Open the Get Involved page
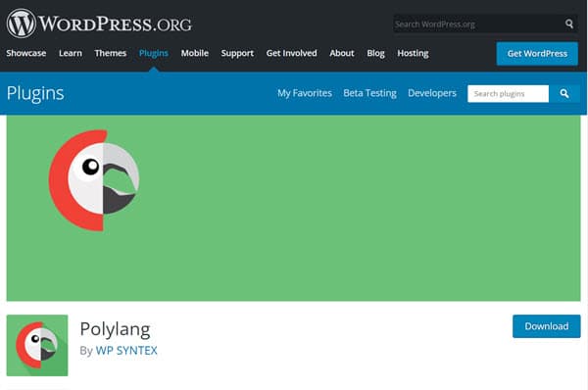 coord(291,53)
